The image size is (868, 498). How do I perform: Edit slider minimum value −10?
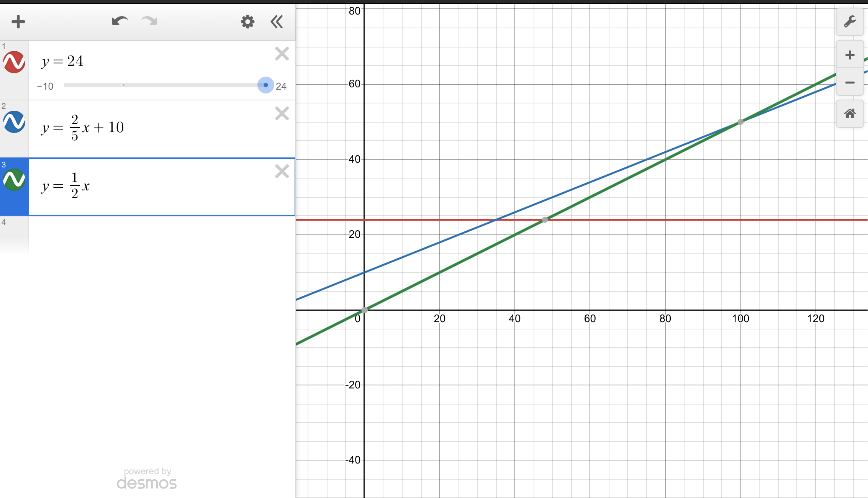[x=45, y=86]
